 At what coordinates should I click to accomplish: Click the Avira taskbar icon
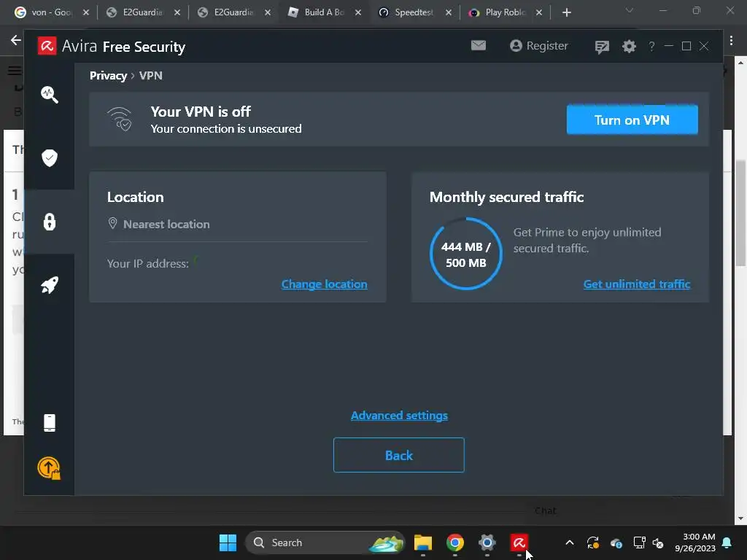pyautogui.click(x=519, y=542)
